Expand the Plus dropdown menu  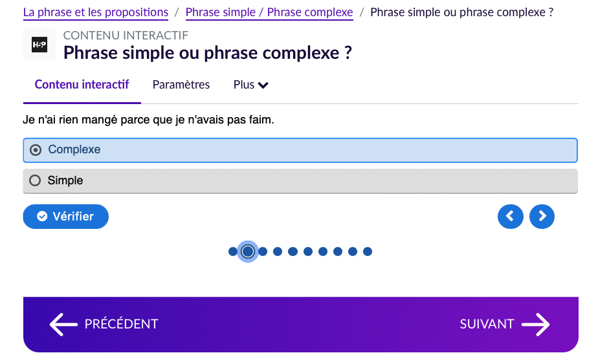(x=250, y=85)
